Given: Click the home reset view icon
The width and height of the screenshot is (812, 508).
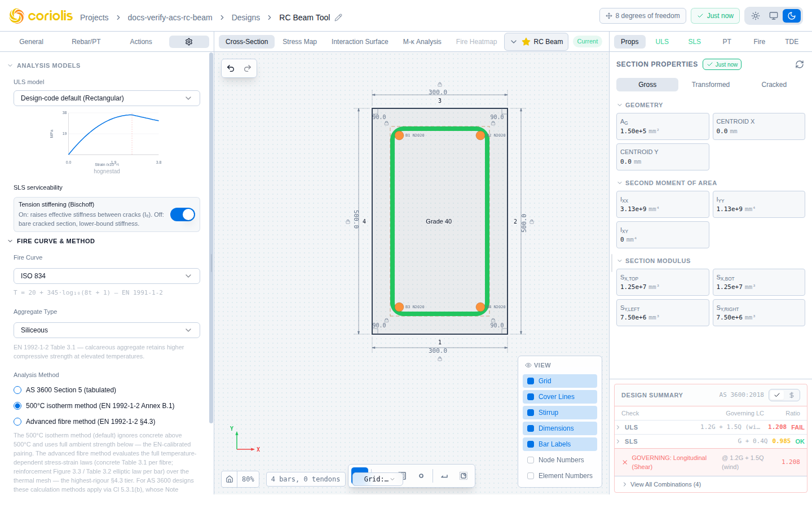Looking at the screenshot, I should click(230, 479).
